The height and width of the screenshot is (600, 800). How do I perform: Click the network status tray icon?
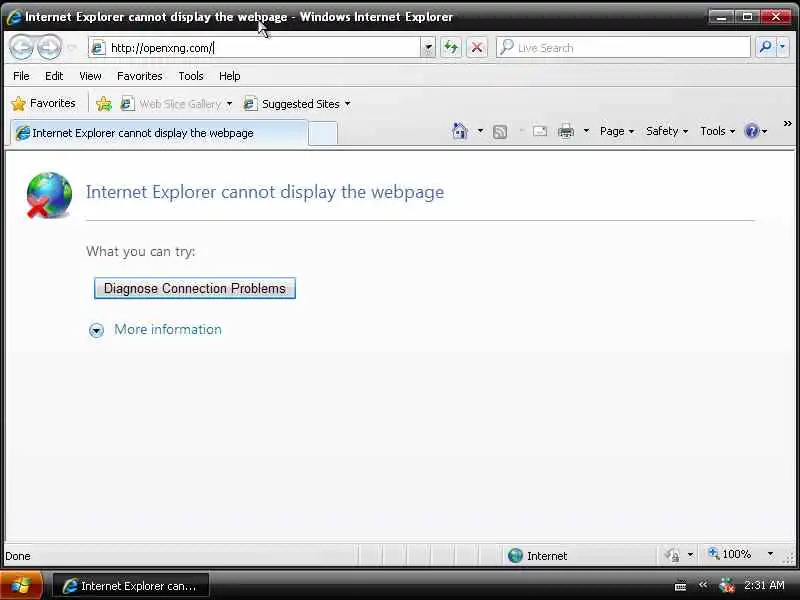pos(727,585)
